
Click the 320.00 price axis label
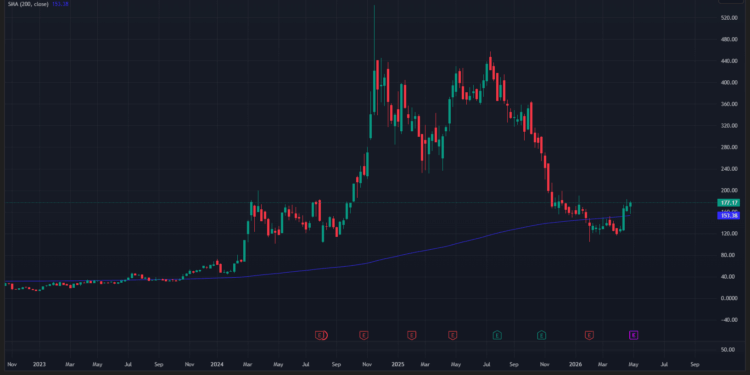pos(728,126)
